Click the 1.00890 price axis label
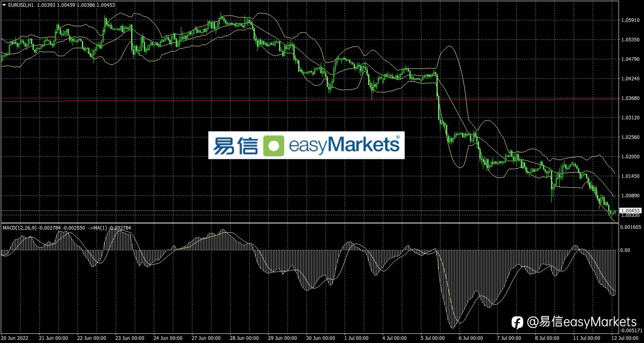 coord(630,196)
